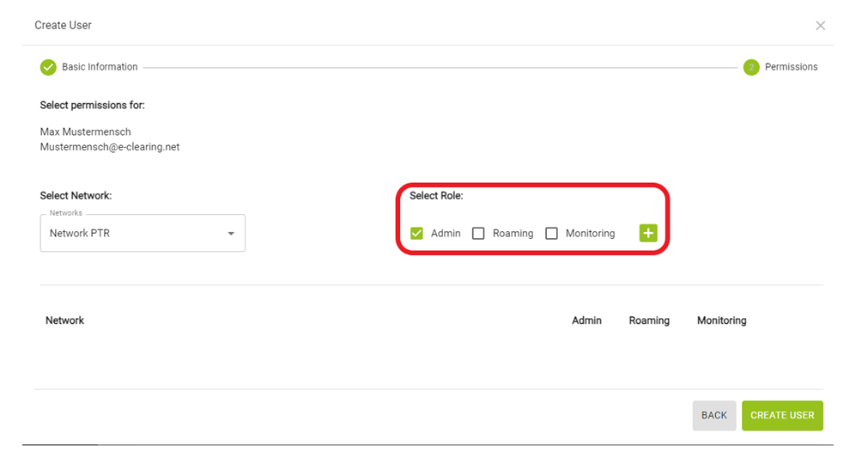868x470 pixels.
Task: Click the Roaming label next to its checkbox
Action: click(x=513, y=234)
